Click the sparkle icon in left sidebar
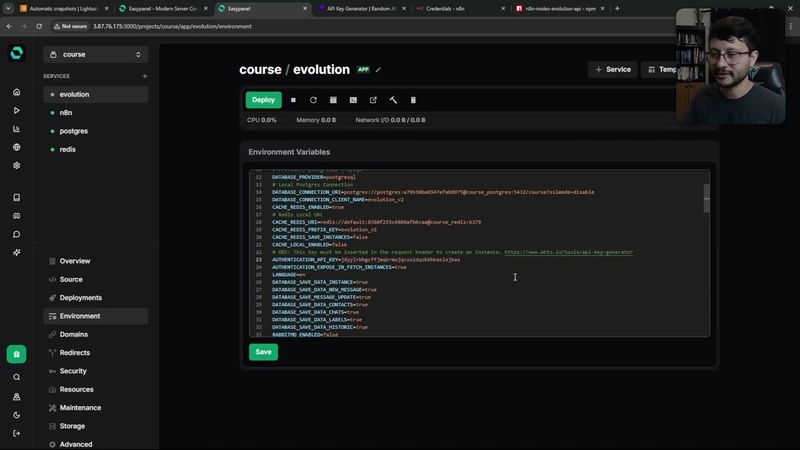Screen dimensions: 800x450 [16, 253]
